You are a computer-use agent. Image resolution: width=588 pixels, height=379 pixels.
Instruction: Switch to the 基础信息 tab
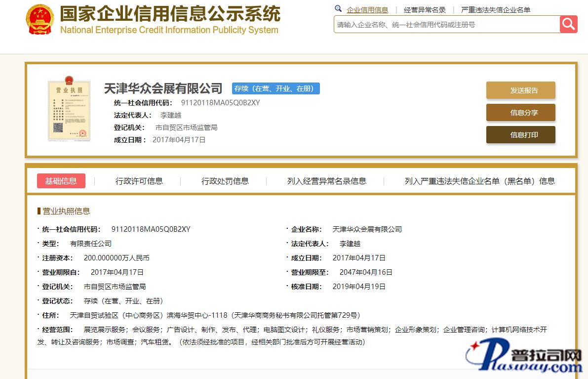point(61,181)
